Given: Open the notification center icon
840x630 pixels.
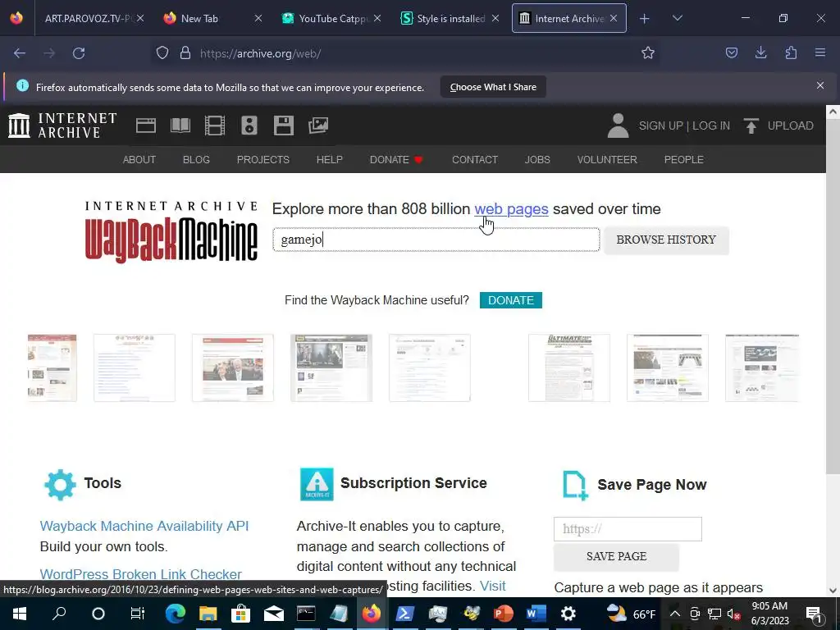Looking at the screenshot, I should [814, 614].
